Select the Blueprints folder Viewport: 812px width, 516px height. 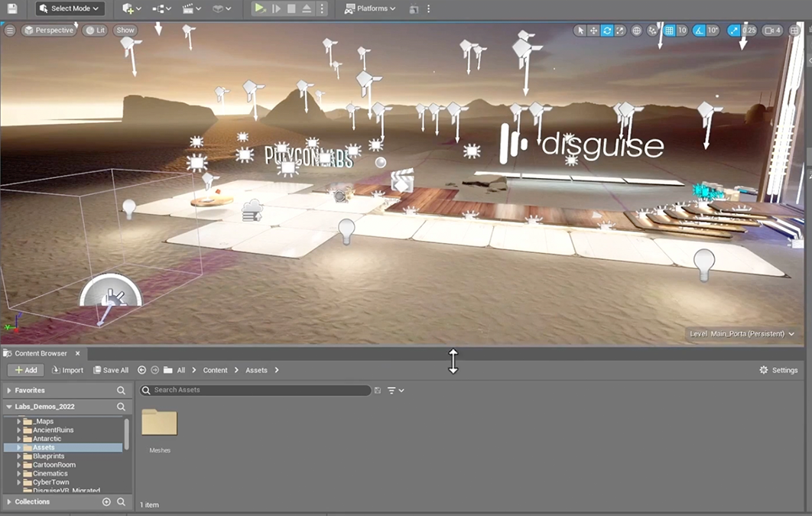[x=49, y=456]
